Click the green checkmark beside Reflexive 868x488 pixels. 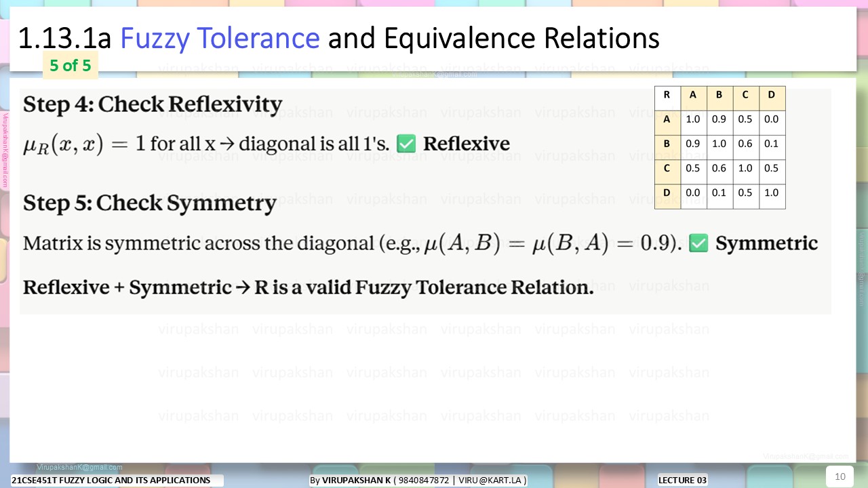406,144
